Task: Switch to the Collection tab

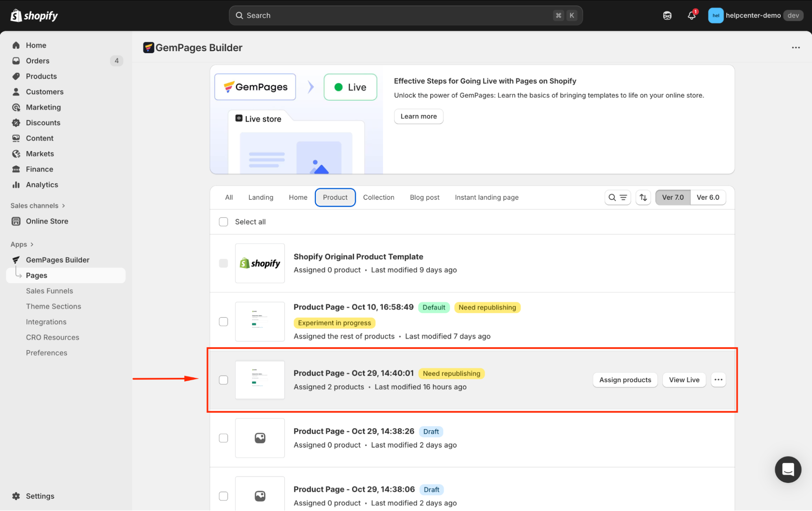Action: (x=378, y=197)
